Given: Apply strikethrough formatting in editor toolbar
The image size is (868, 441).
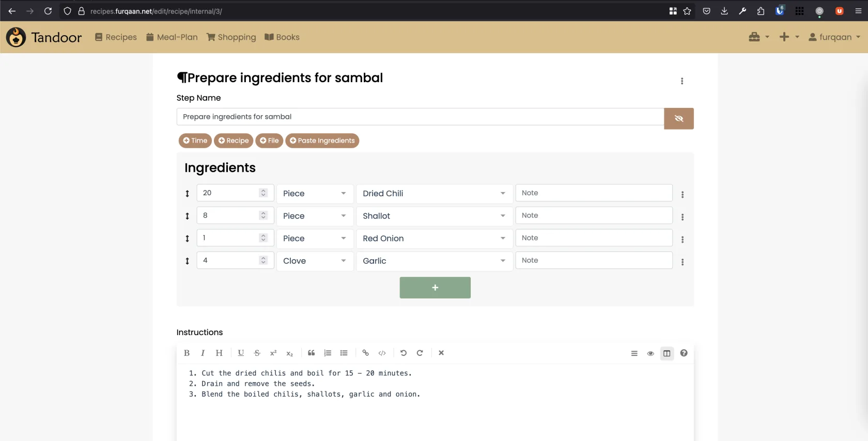Looking at the screenshot, I should [x=257, y=353].
